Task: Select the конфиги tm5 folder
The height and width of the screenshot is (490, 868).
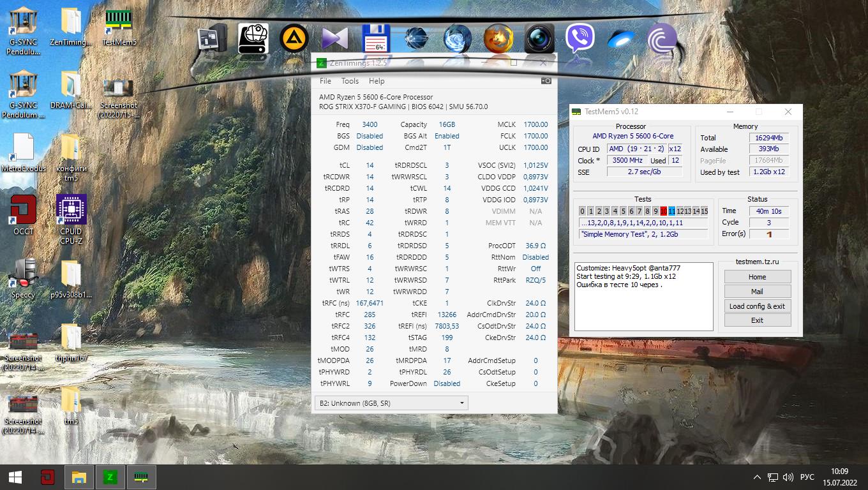Action: tap(71, 157)
